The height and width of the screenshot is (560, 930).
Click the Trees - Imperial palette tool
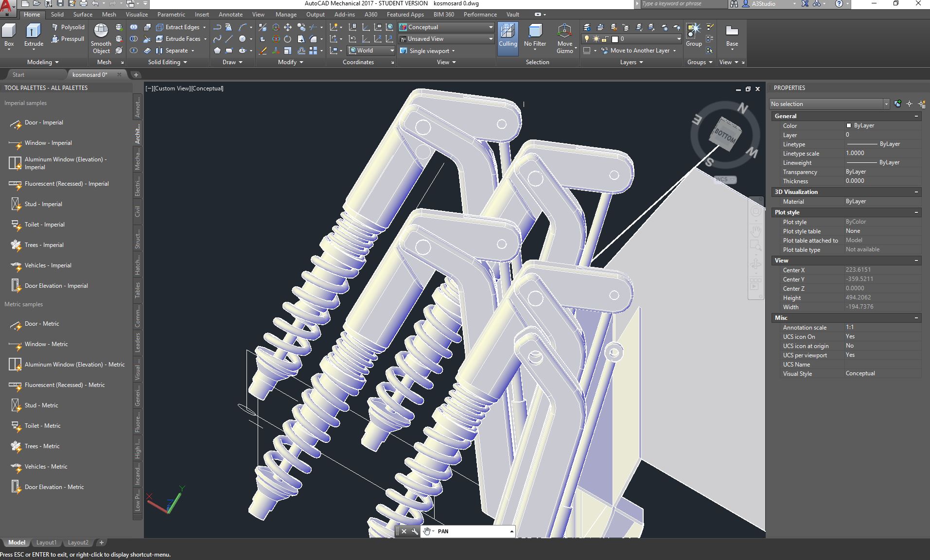(36, 245)
